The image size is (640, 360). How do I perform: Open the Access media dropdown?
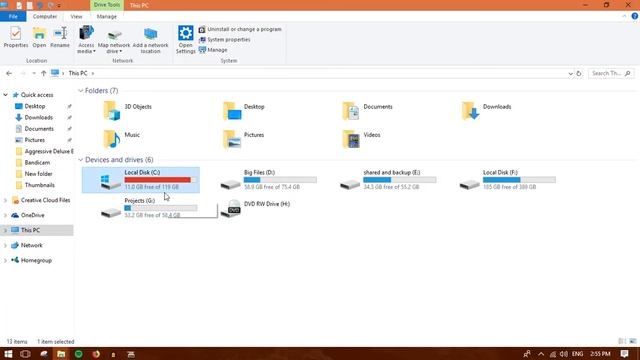click(86, 40)
